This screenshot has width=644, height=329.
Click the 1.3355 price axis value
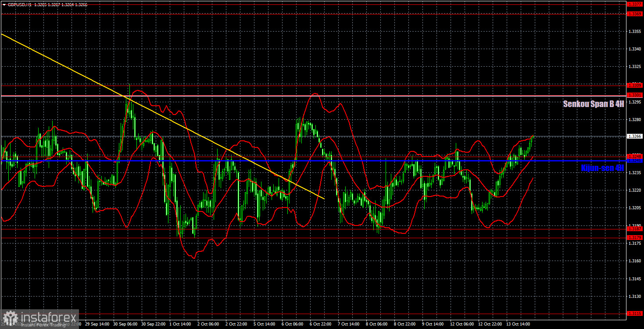635,32
